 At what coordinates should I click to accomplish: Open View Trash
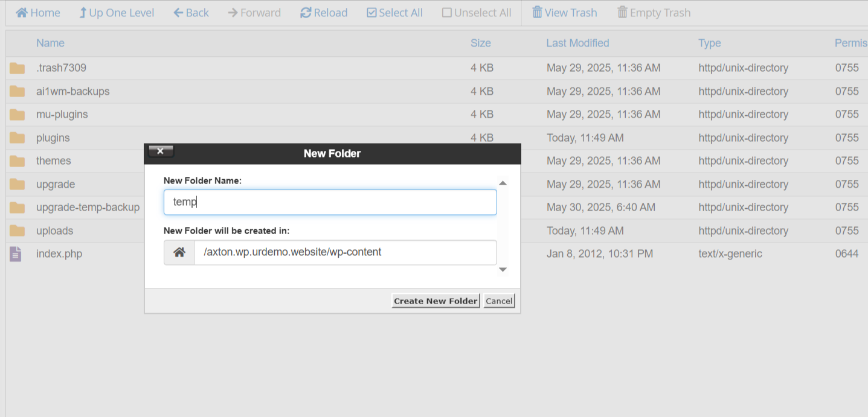coord(564,13)
